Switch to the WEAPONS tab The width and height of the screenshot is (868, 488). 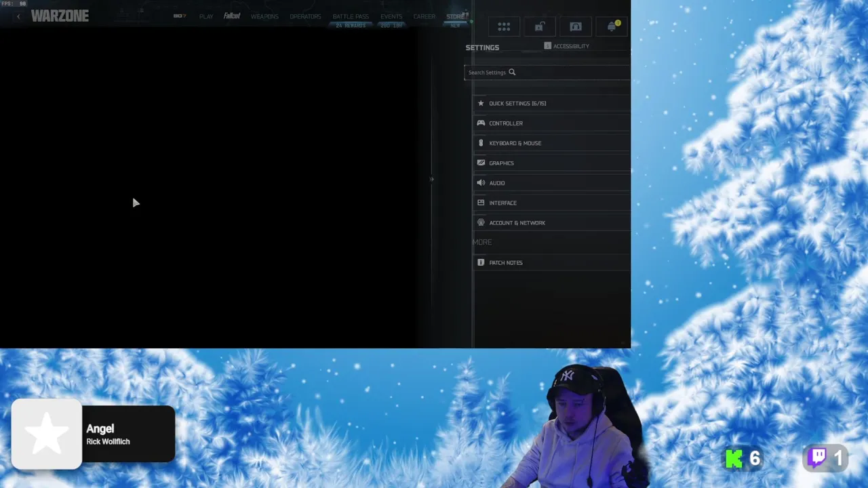click(264, 16)
